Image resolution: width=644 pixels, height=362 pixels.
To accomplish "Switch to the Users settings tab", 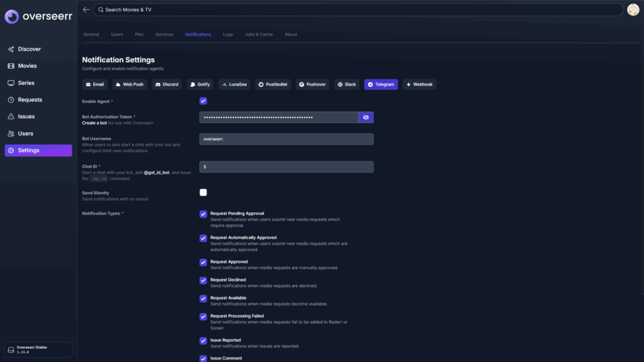I will [117, 35].
